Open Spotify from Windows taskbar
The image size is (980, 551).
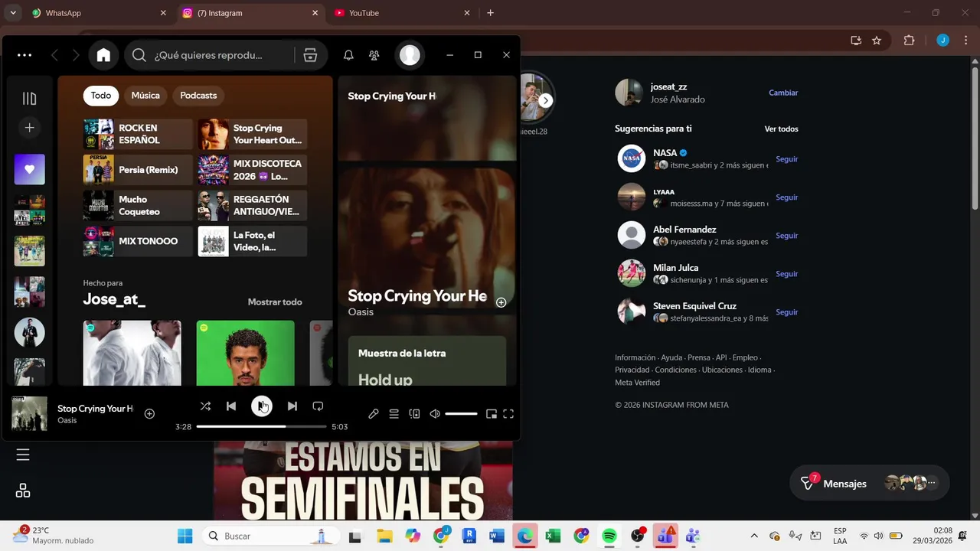point(609,536)
